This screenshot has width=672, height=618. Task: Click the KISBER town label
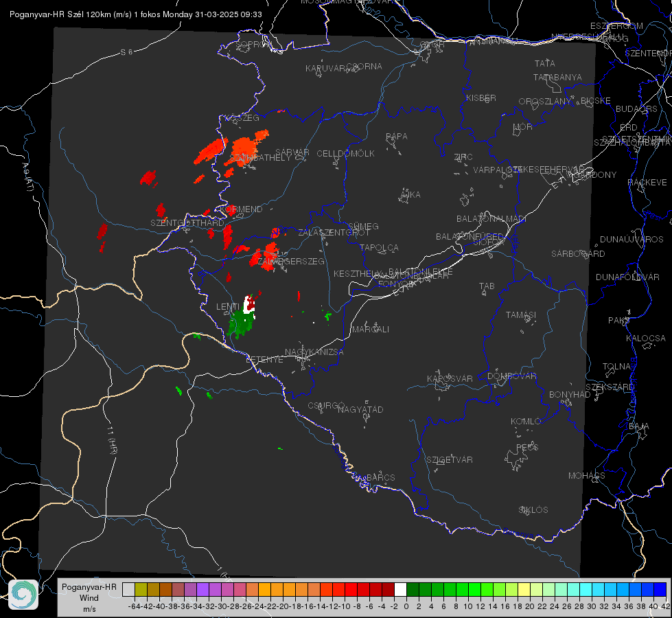[481, 98]
